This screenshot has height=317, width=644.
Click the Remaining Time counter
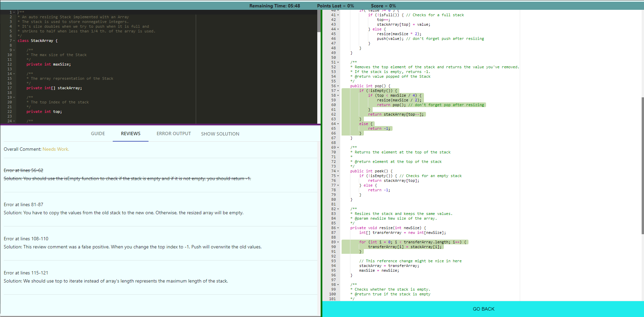coord(274,6)
